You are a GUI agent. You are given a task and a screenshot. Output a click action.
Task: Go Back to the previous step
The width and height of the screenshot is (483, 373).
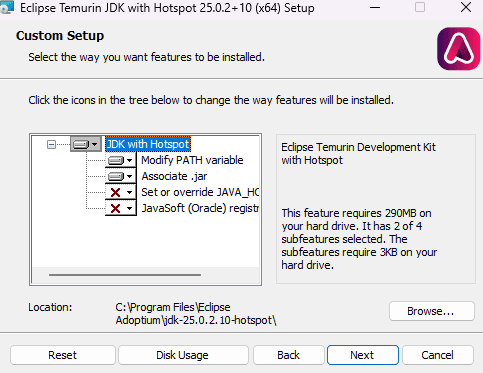pos(289,355)
